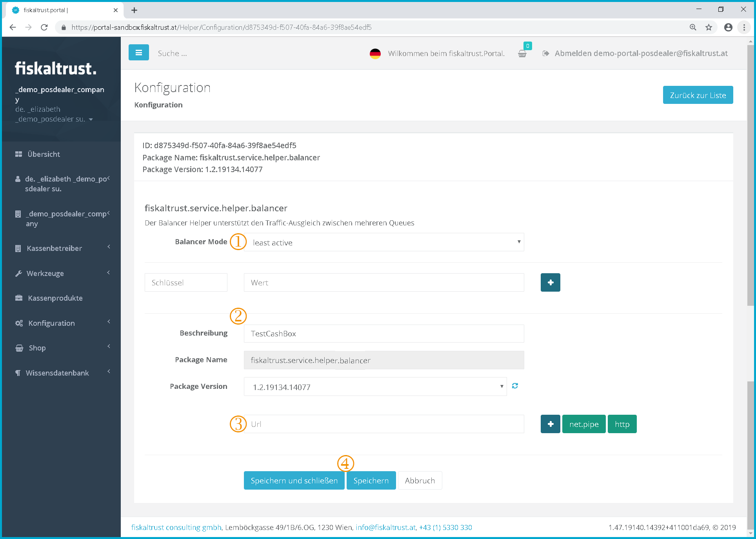Open Kassenprodukte in sidebar
Viewport: 756px width, 539px height.
click(x=55, y=298)
